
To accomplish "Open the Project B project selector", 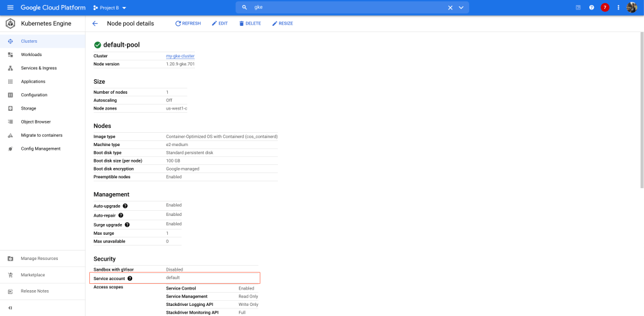I will (x=109, y=8).
